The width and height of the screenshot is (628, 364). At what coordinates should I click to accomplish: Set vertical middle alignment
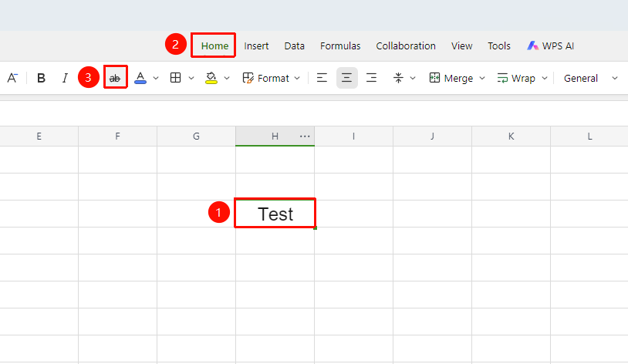pos(398,78)
